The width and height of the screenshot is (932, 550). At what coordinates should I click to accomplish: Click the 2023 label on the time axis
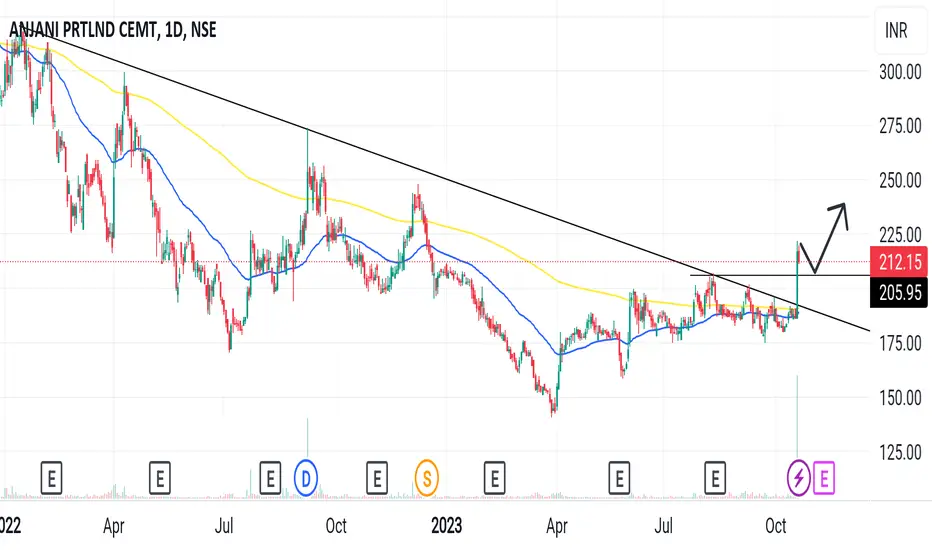tap(446, 526)
